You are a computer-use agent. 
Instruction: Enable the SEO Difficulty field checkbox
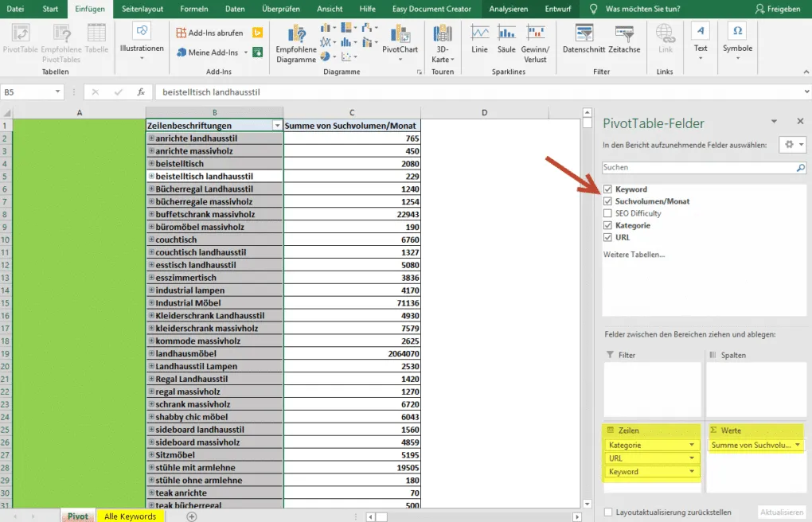coord(607,213)
